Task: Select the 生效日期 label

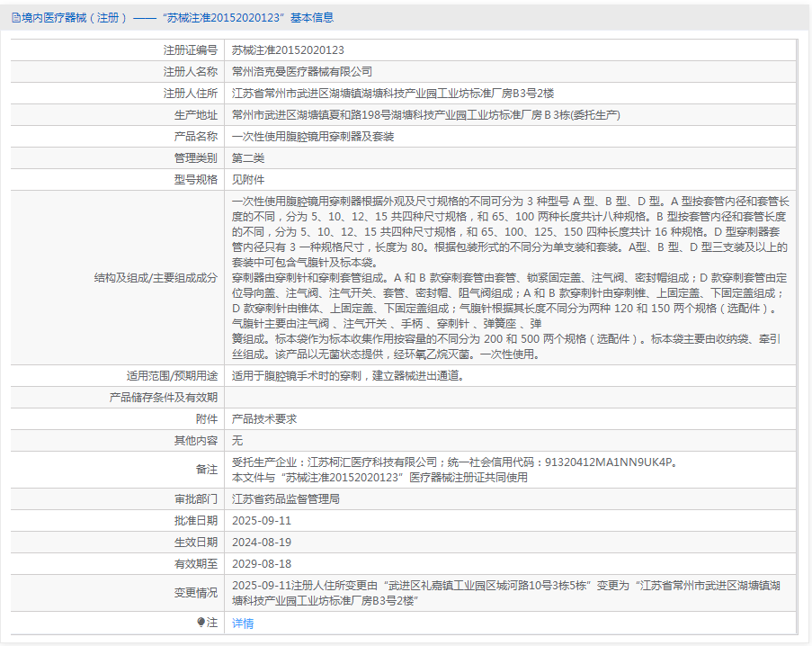Action: [x=196, y=543]
